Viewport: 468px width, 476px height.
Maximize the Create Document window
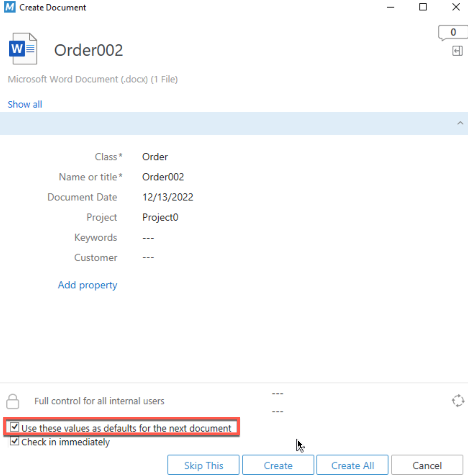tap(423, 7)
